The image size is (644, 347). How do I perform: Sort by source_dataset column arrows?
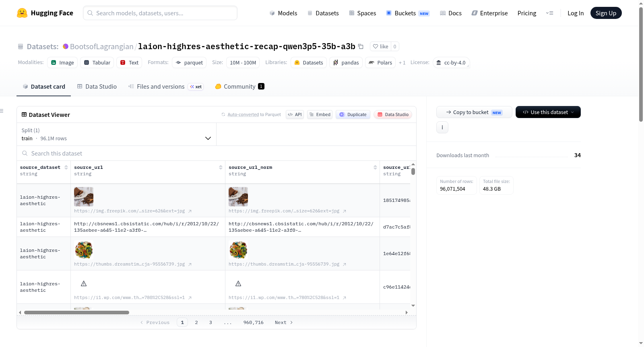pos(66,167)
